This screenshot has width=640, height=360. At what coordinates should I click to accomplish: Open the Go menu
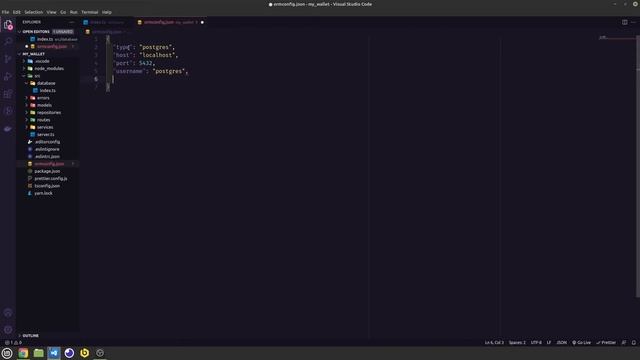pyautogui.click(x=63, y=12)
